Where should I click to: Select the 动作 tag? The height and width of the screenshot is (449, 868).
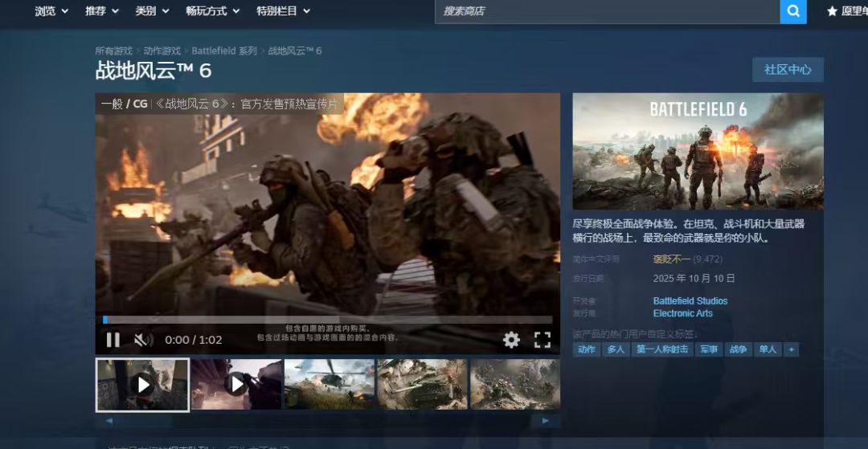586,349
